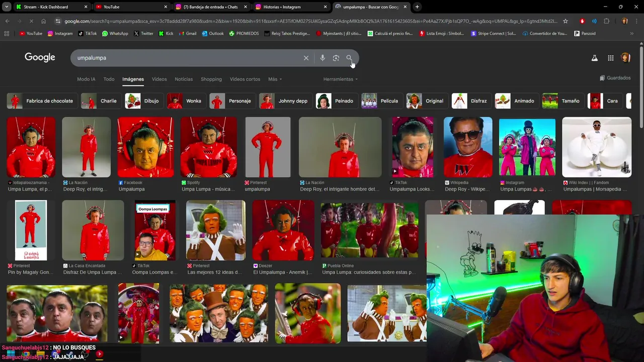The height and width of the screenshot is (362, 644).
Task: Open the Twitter bookmark
Action: pos(143,34)
